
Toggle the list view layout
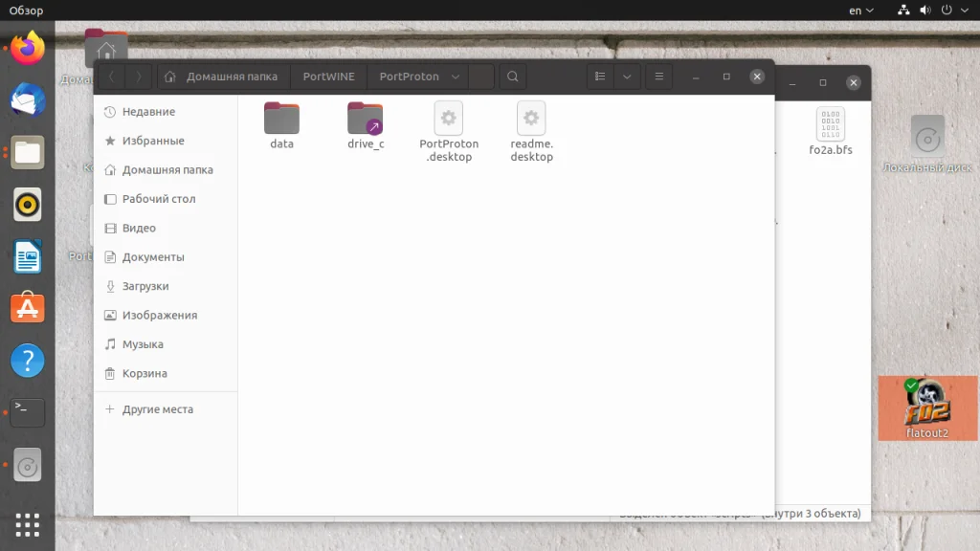600,76
